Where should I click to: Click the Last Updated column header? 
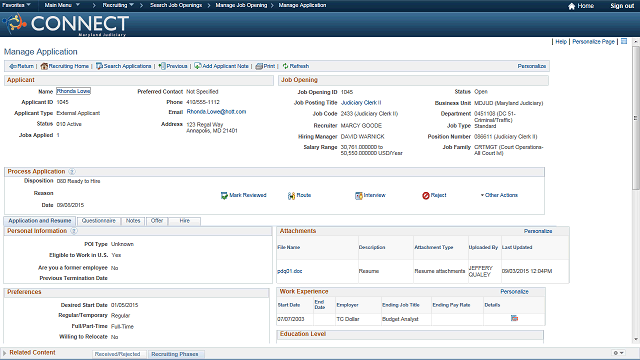tap(517, 247)
